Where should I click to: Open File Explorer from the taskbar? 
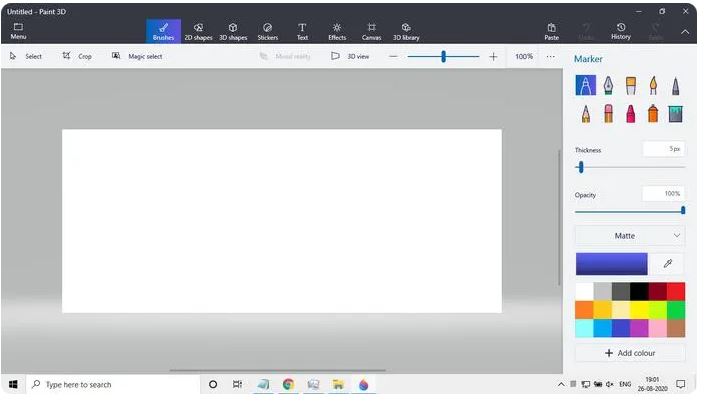point(338,384)
